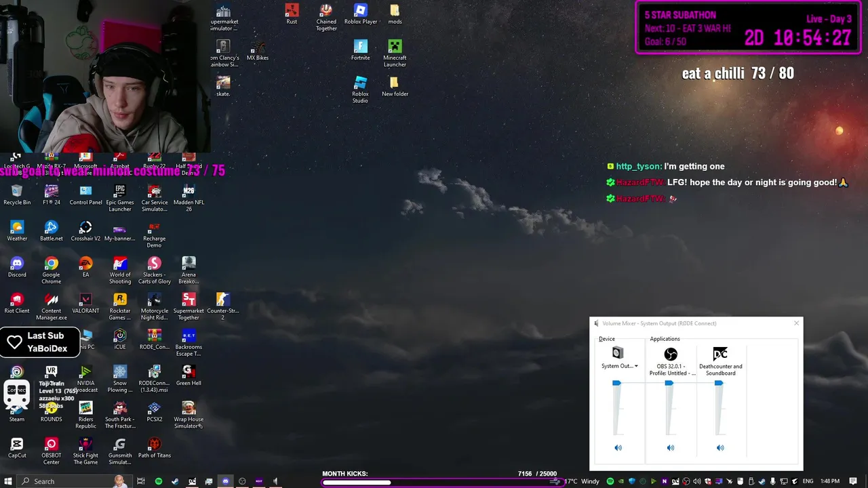Select the MX Bikes shortcut
The width and height of the screenshot is (868, 488).
258,50
